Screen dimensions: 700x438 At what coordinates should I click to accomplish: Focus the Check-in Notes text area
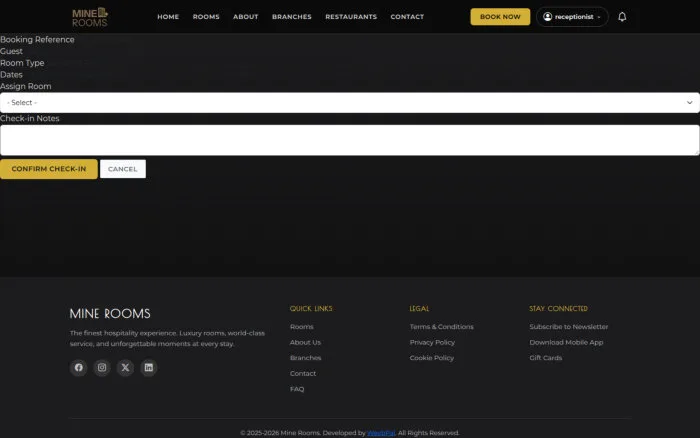pos(350,140)
